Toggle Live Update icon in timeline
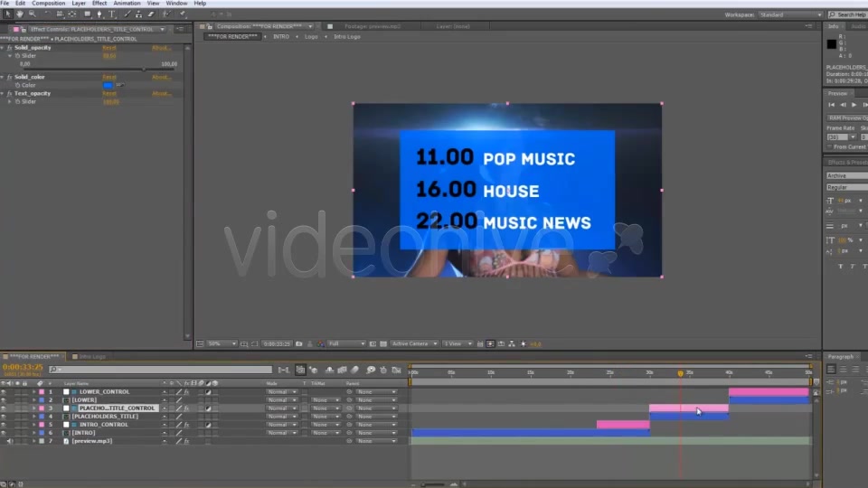The image size is (868, 488). click(300, 370)
